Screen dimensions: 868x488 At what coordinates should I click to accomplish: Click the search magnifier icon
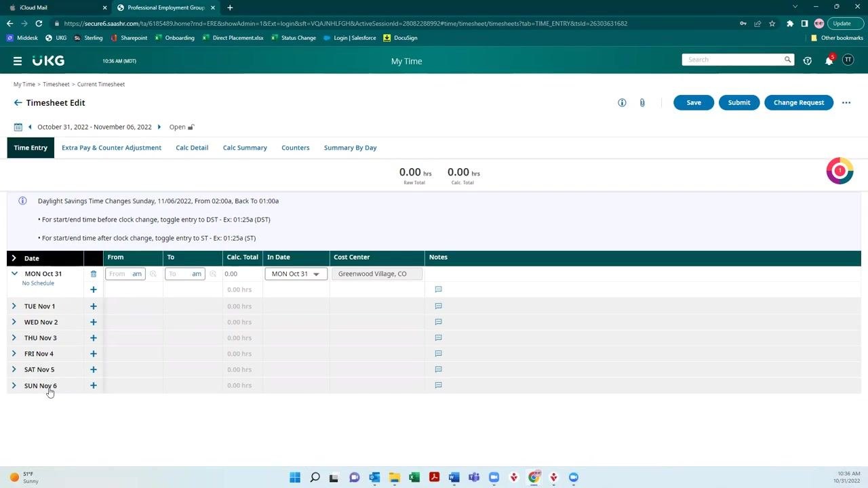click(787, 60)
